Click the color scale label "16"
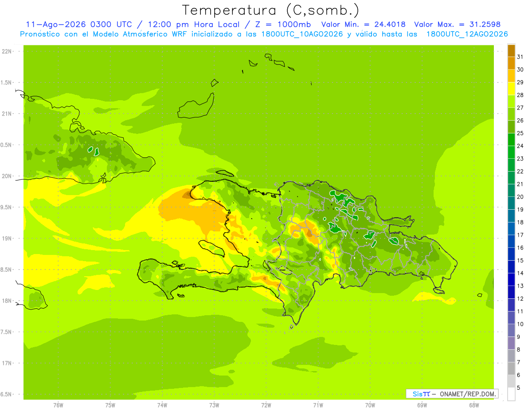532x411 pixels. pyautogui.click(x=520, y=248)
